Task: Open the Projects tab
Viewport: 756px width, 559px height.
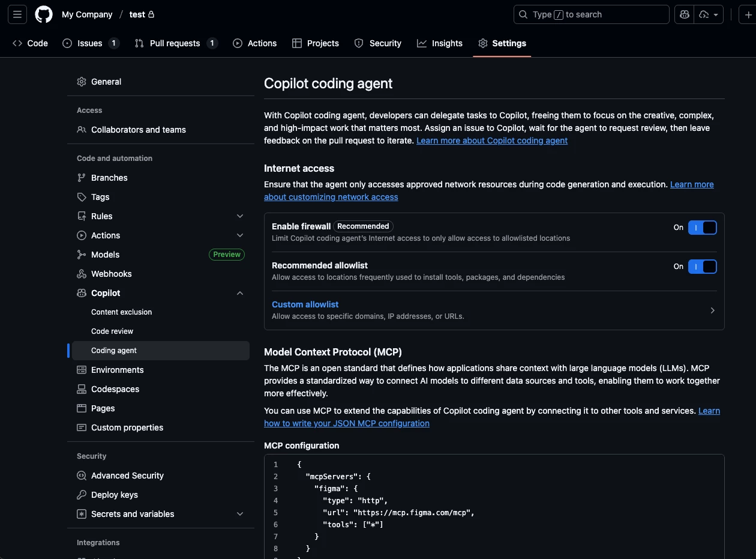Action: tap(316, 43)
